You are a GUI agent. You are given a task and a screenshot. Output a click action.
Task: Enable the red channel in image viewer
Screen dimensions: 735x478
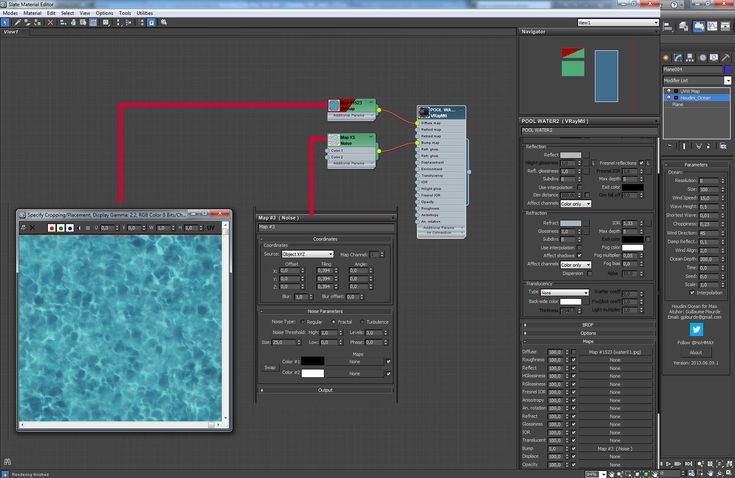(x=51, y=228)
